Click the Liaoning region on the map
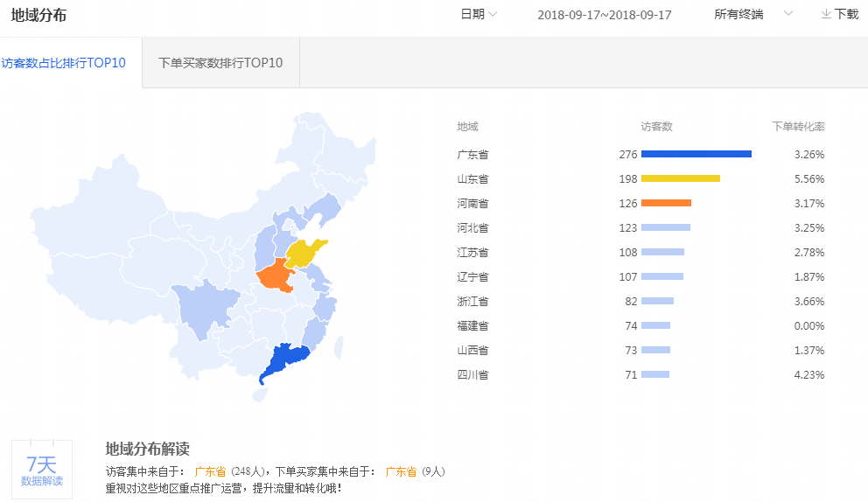Image resolution: width=868 pixels, height=502 pixels. 324,209
